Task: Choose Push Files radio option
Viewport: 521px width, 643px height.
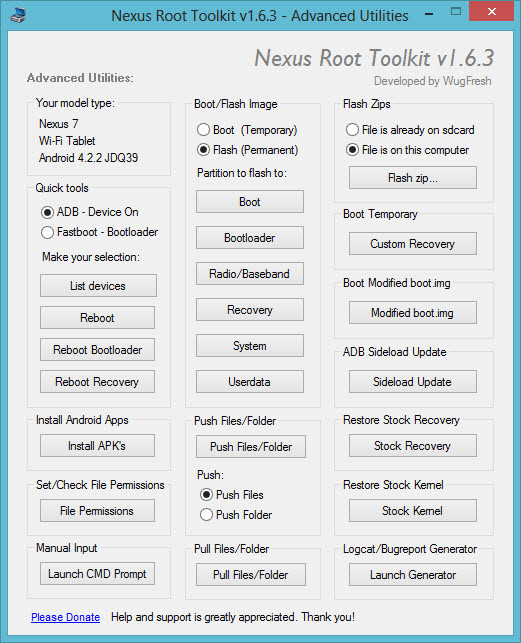Action: pyautogui.click(x=232, y=495)
